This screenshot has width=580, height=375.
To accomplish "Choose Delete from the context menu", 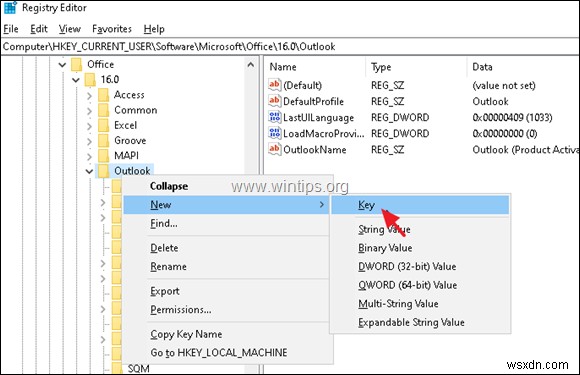I will pyautogui.click(x=226, y=248).
